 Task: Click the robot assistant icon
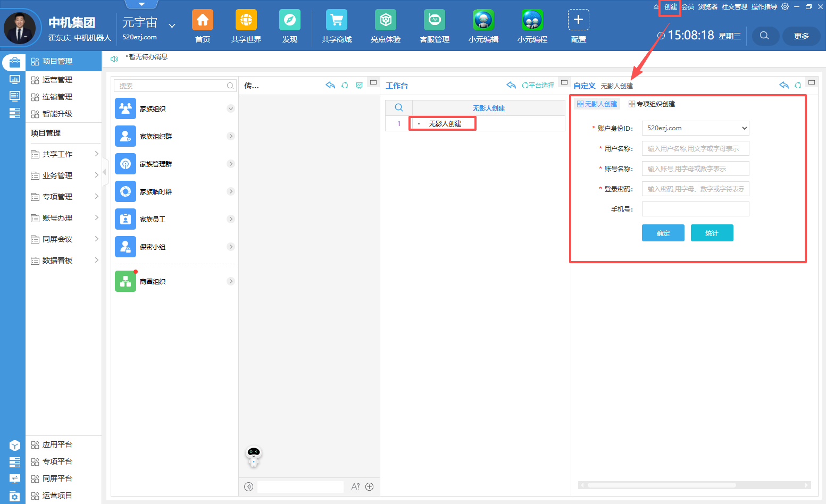tap(254, 456)
